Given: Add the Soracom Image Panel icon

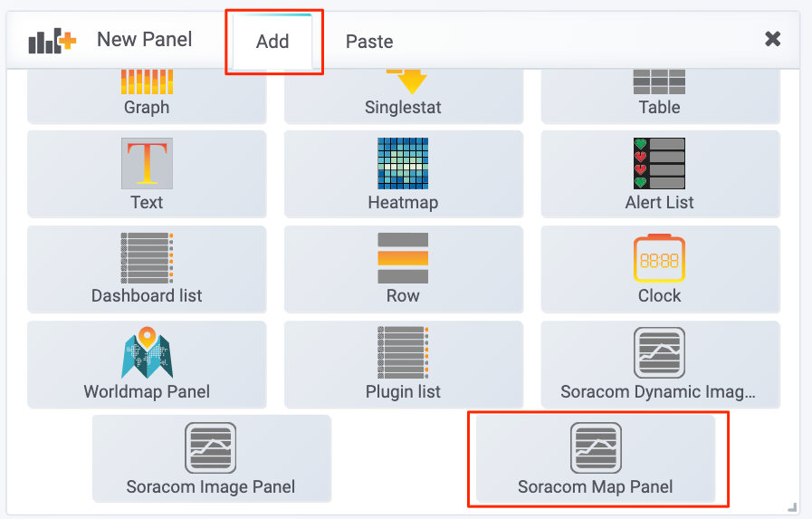Looking at the screenshot, I should point(211,448).
